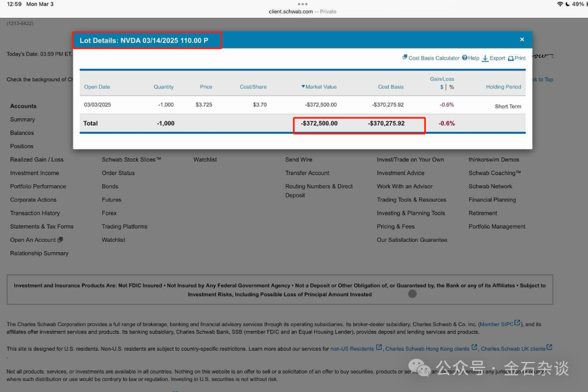Open the Cost Basis Calculator
Viewport: 588px width, 392px height.
(431, 58)
